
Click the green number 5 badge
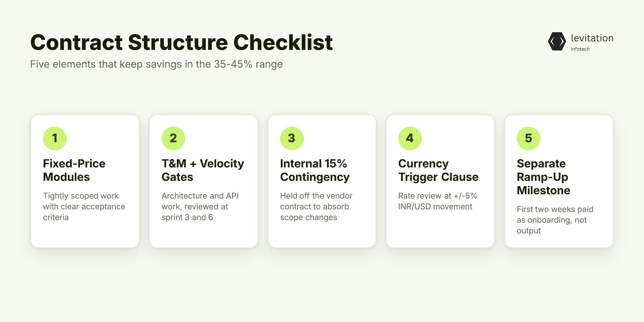529,138
